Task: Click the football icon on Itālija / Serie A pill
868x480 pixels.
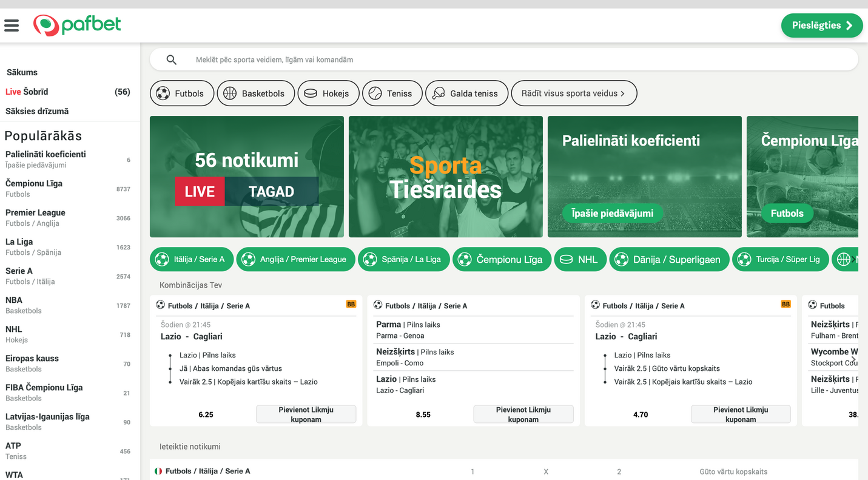Action: [x=162, y=260]
